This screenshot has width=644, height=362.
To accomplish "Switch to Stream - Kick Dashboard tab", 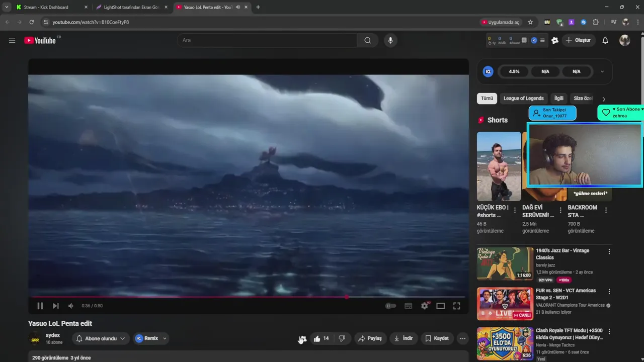I will point(51,7).
